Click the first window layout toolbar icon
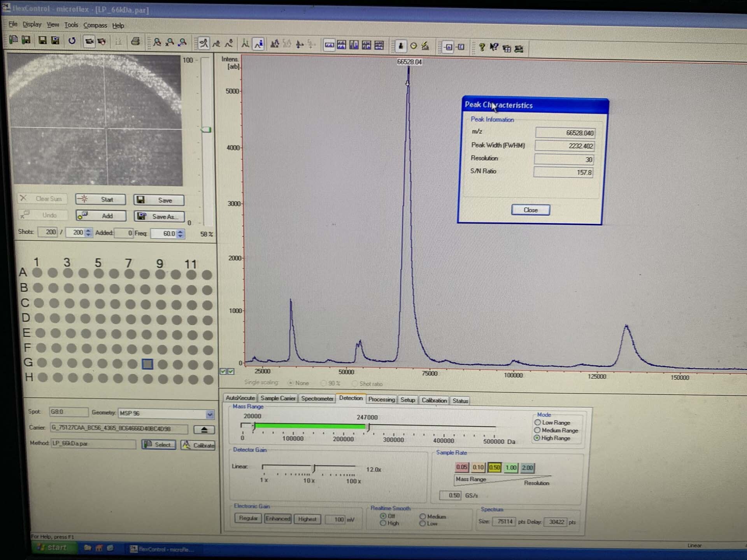The image size is (747, 560). pyautogui.click(x=329, y=45)
